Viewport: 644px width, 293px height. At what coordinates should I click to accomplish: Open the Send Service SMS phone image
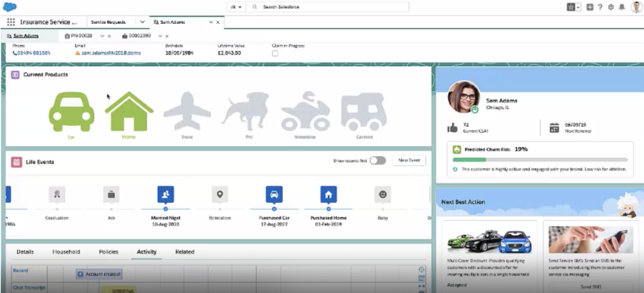click(591, 240)
